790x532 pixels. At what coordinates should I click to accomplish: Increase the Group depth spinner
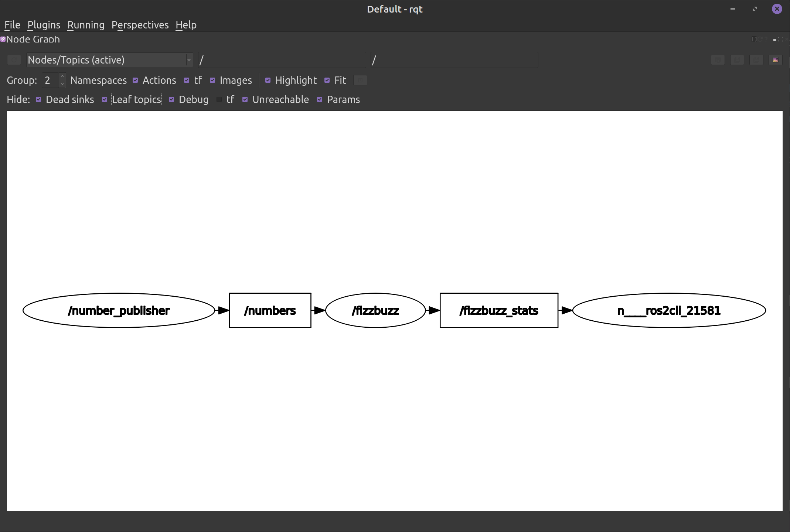click(62, 76)
